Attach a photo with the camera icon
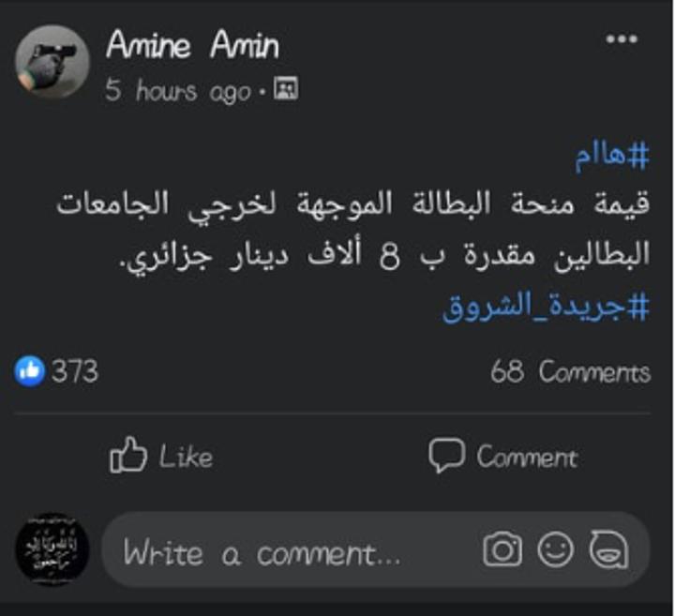 502,549
